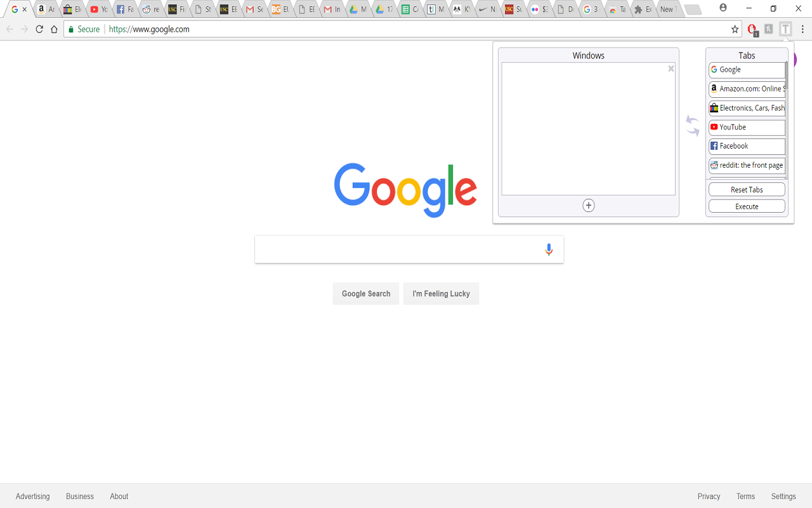Add a new window with the plus icon

pyautogui.click(x=589, y=205)
